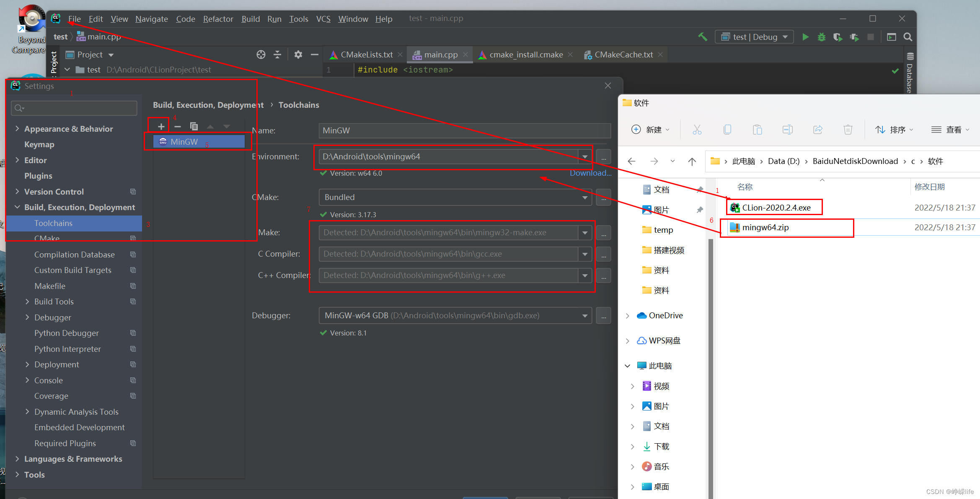Open Search Everywhere magnifier in CLion toolbar
The height and width of the screenshot is (499, 980).
[x=908, y=37]
